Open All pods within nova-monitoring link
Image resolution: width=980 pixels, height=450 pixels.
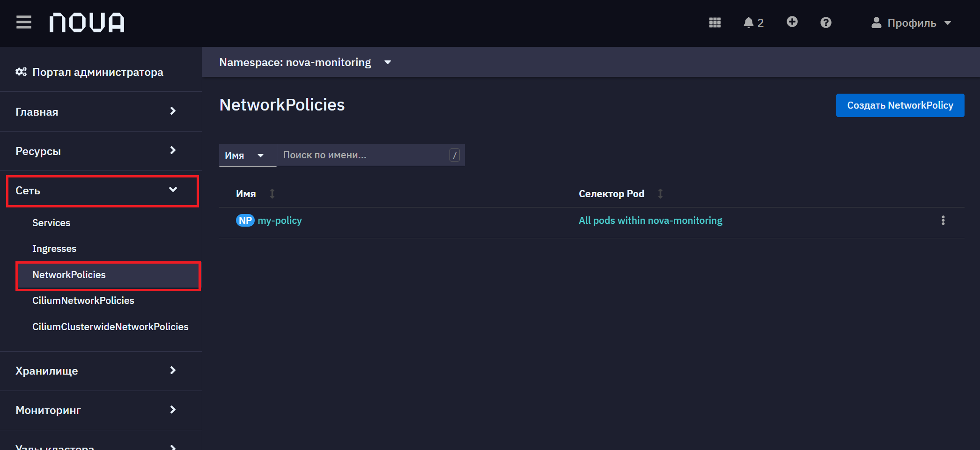[x=650, y=221]
